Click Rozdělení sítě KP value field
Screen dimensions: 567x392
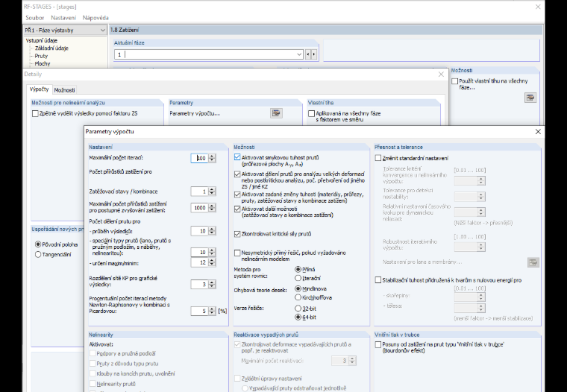(x=200, y=285)
